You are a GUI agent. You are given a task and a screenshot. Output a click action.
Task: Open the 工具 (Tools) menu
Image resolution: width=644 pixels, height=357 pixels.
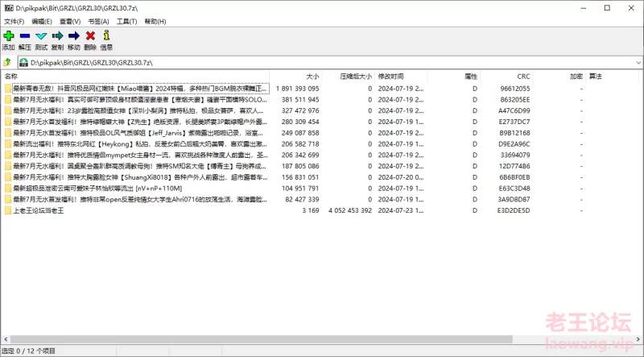(x=126, y=22)
